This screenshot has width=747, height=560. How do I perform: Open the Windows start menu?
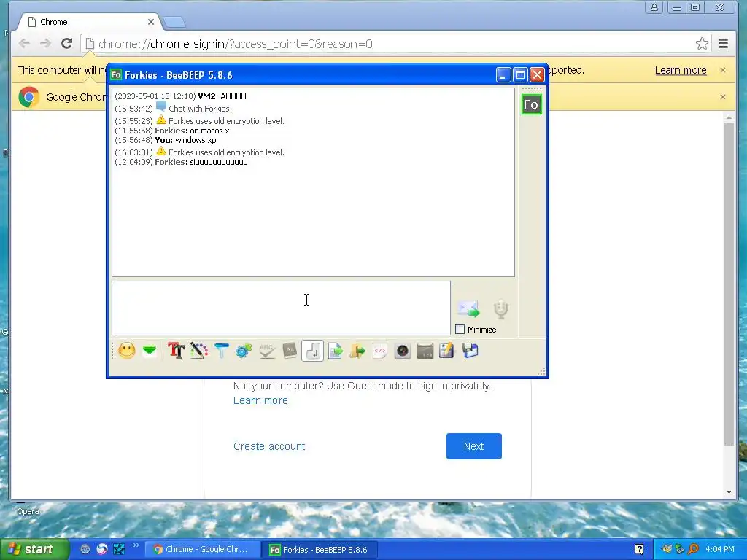[34, 549]
